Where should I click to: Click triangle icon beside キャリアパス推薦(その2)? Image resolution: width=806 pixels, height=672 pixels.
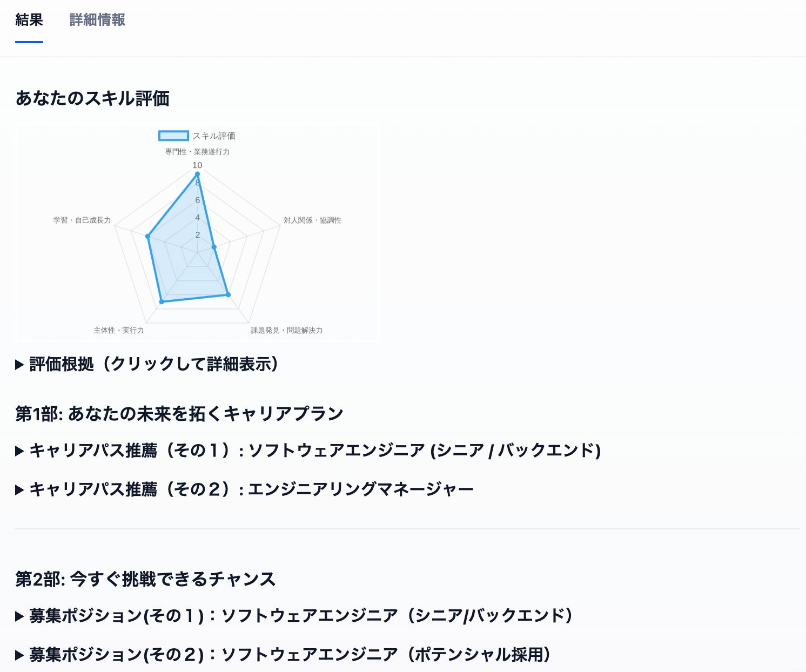19,490
